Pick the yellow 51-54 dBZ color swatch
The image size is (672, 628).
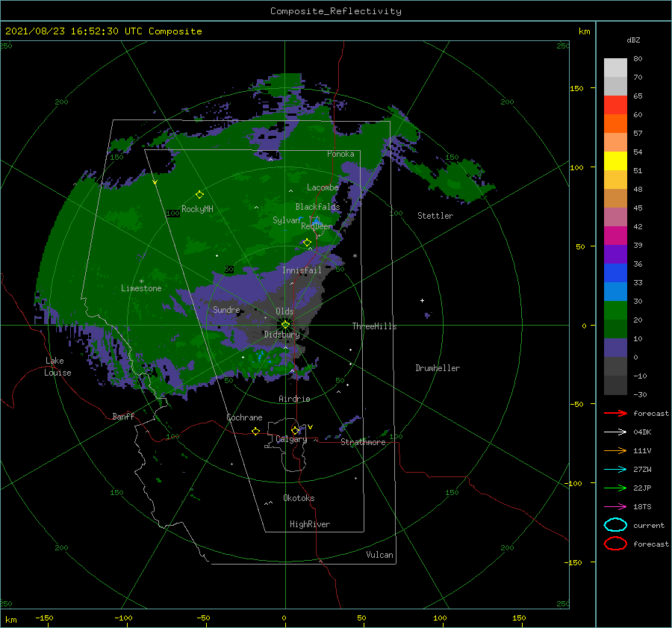pyautogui.click(x=615, y=161)
